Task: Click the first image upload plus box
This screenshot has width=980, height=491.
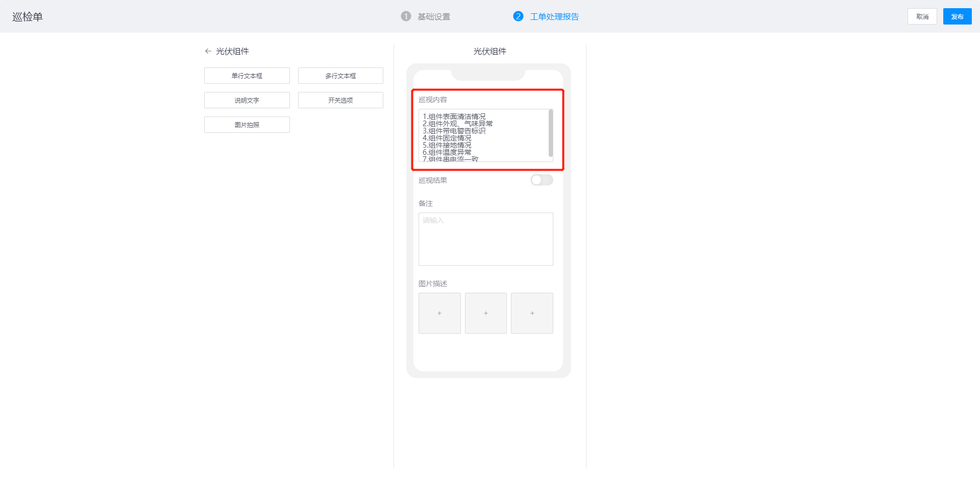Action: click(x=439, y=313)
